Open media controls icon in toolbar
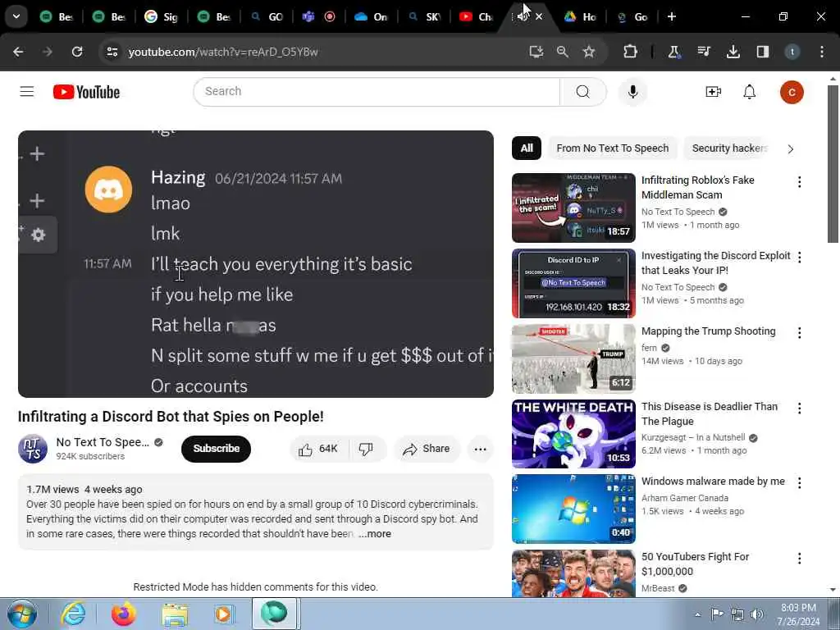 (703, 52)
